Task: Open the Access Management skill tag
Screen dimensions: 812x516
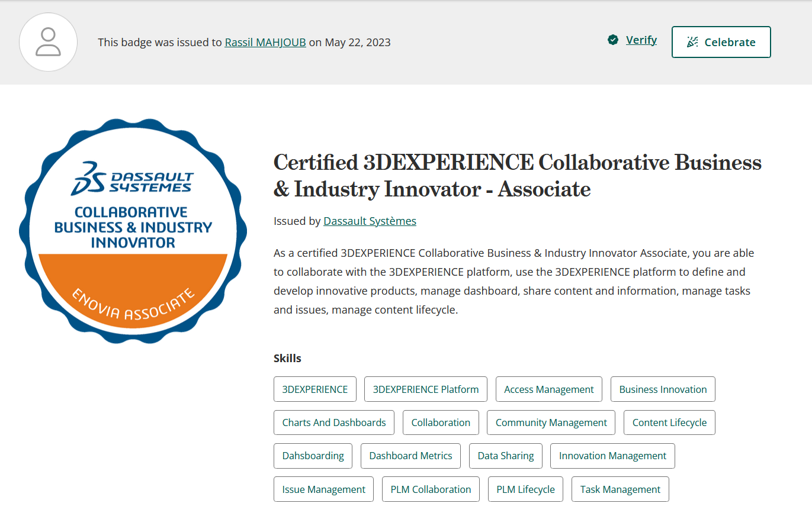Action: point(549,389)
